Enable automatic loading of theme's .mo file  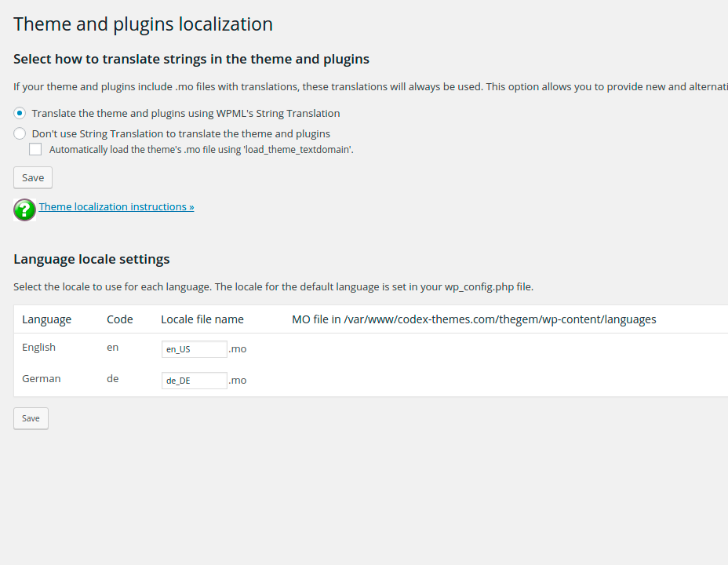[35, 149]
